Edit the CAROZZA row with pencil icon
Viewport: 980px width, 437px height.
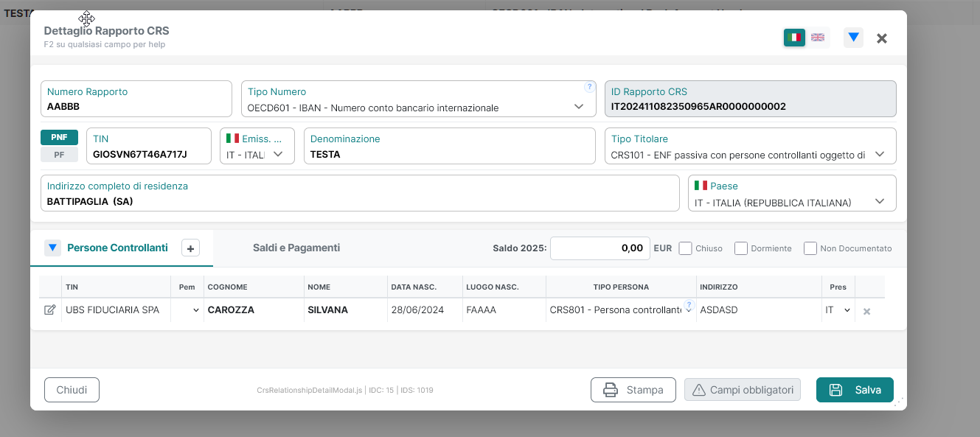pos(50,310)
